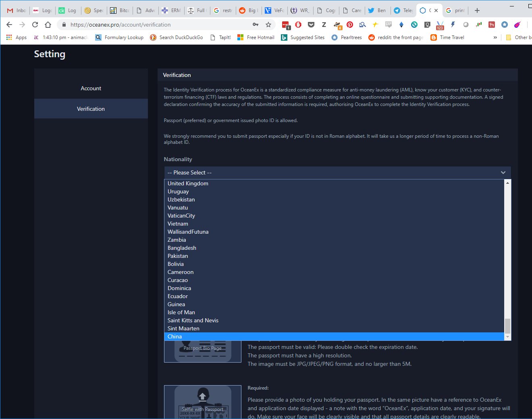Open the Other bookmarks folder
This screenshot has width=532, height=419.
519,37
